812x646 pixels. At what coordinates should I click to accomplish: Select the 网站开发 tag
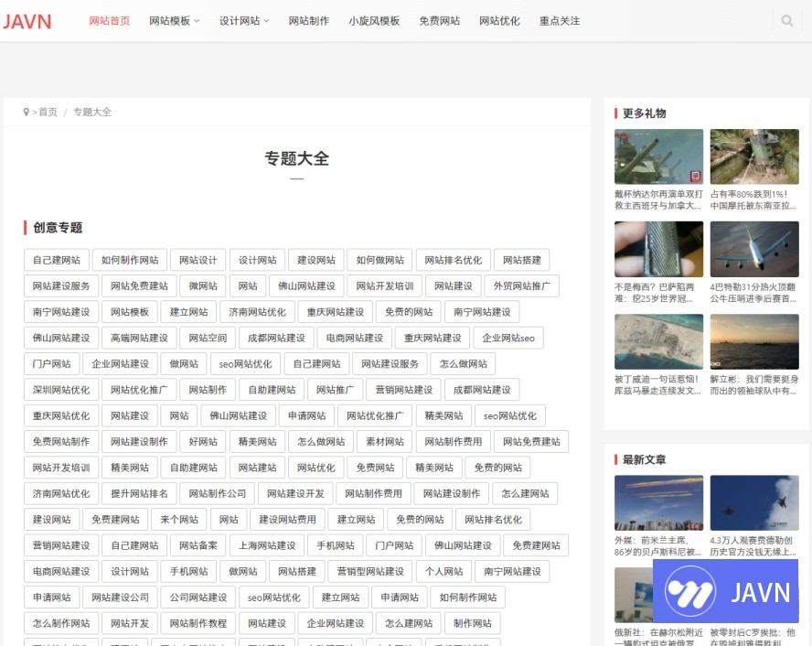pos(130,623)
